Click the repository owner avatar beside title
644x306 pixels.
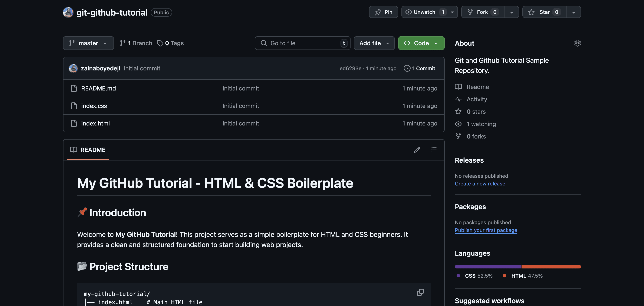pos(68,12)
